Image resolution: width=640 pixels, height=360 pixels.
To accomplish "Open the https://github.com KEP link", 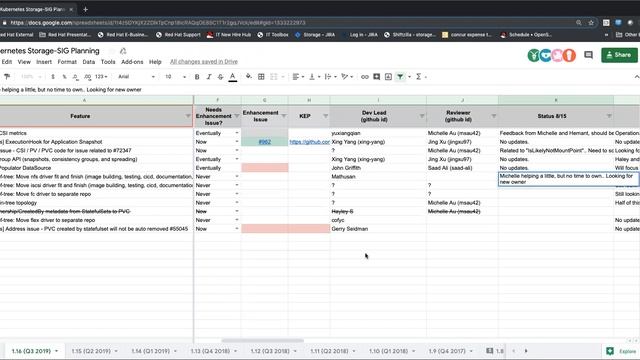I will 309,142.
